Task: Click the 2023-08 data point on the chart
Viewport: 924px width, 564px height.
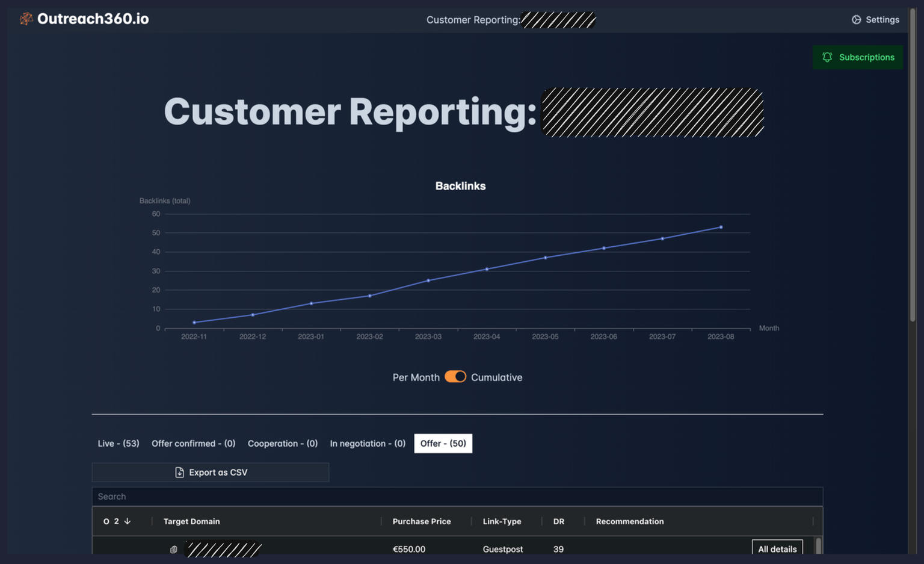Action: 721,227
